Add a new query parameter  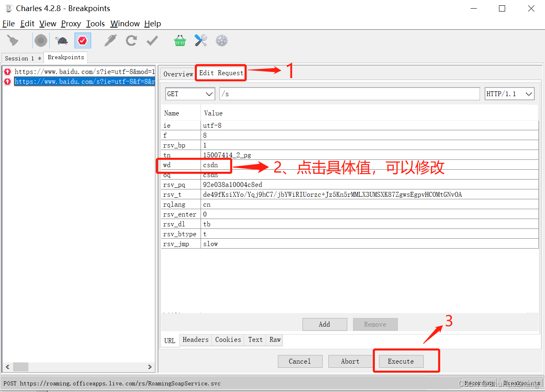325,324
